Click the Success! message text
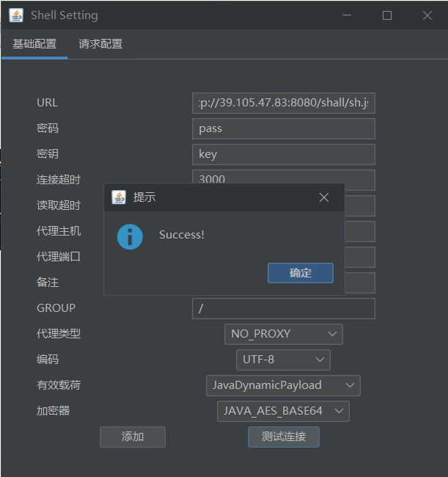Viewport: 448px width, 477px height. 181,235
